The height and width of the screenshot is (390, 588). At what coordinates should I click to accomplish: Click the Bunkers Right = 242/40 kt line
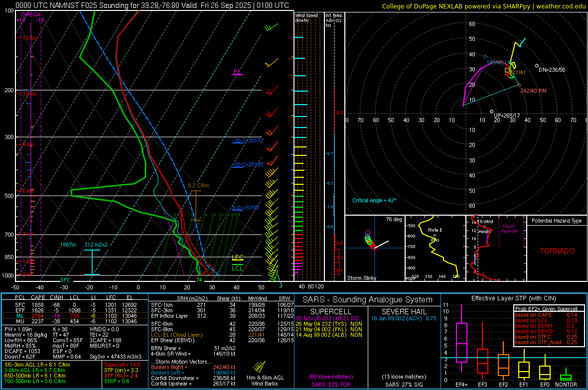click(x=193, y=367)
